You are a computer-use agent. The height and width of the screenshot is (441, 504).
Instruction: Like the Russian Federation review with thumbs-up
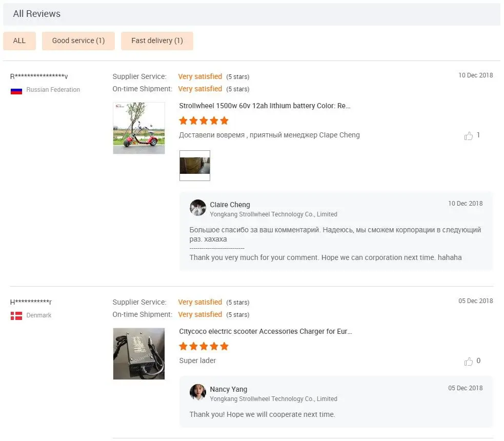tap(468, 136)
